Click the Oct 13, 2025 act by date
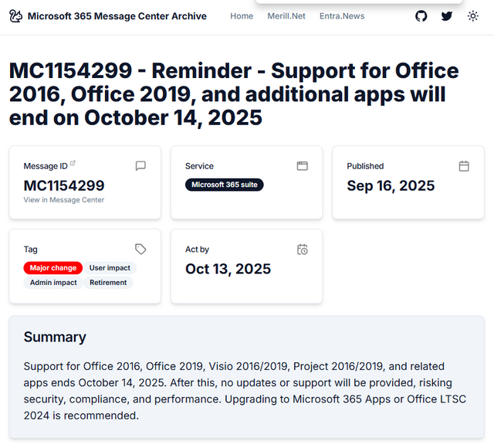Screen dimensions: 494x448 [x=228, y=269]
